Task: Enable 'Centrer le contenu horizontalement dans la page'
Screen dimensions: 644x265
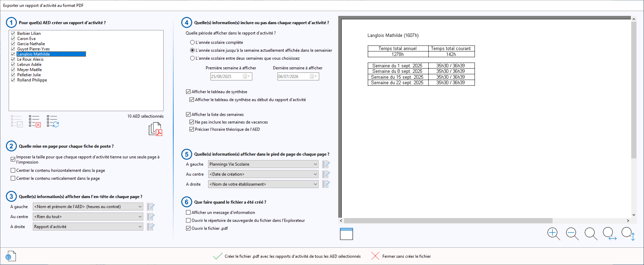Action: pyautogui.click(x=13, y=170)
